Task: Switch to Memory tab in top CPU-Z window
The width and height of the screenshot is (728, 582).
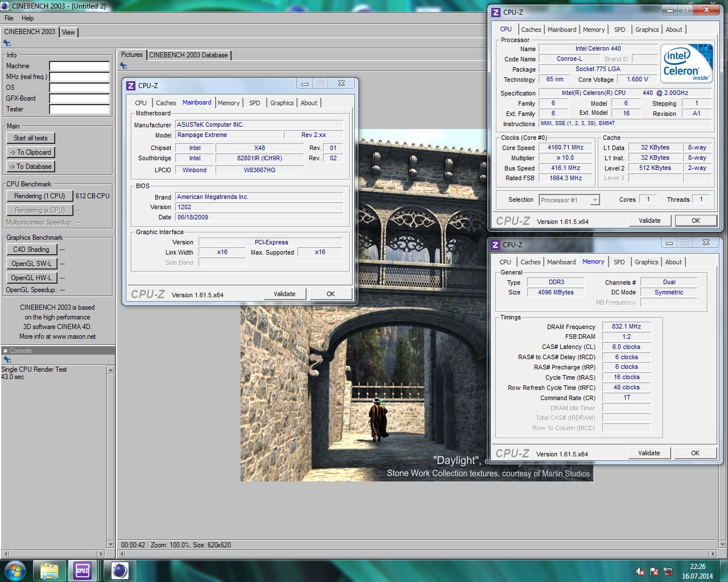Action: [x=594, y=30]
